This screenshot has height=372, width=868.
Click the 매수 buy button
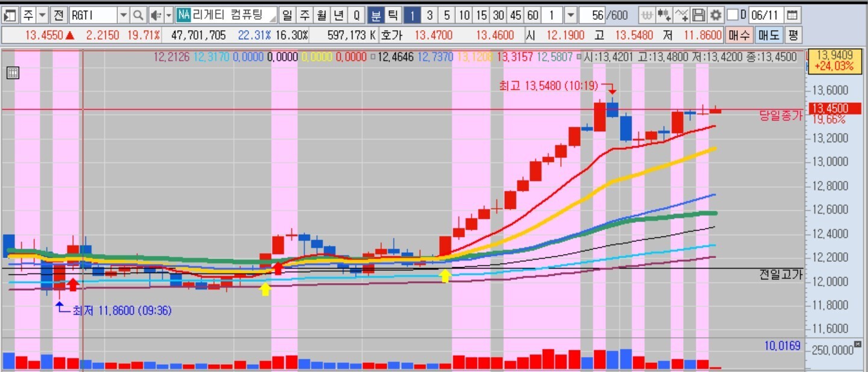[x=738, y=35]
